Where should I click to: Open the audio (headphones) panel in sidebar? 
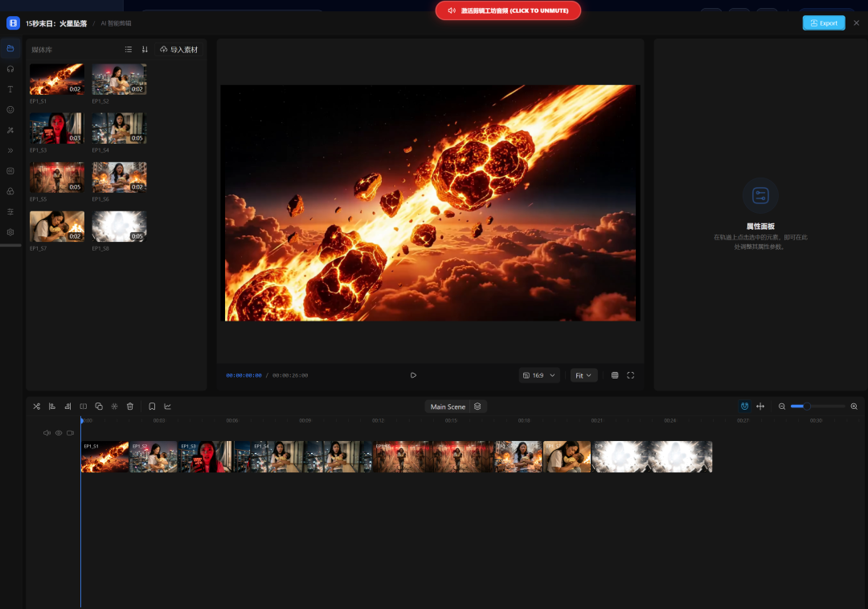click(x=10, y=68)
